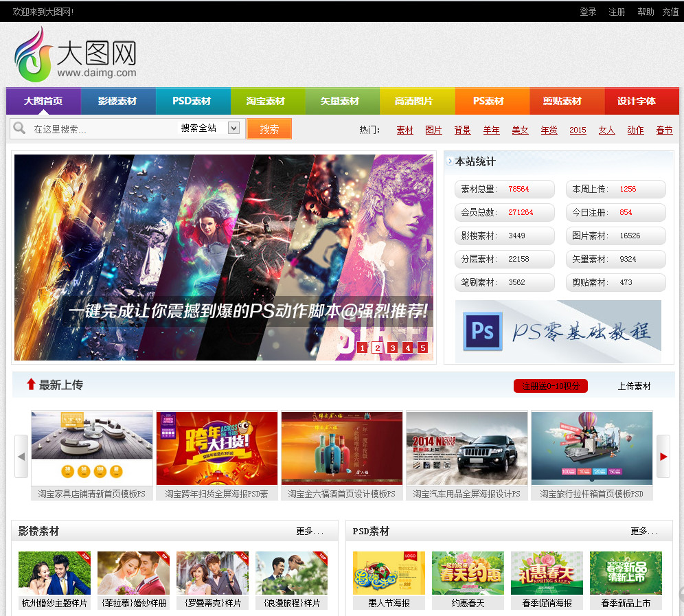This screenshot has height=616, width=684.
Task: Open the 淘宝汽车用品全屏海报 thumbnail
Action: (x=466, y=448)
